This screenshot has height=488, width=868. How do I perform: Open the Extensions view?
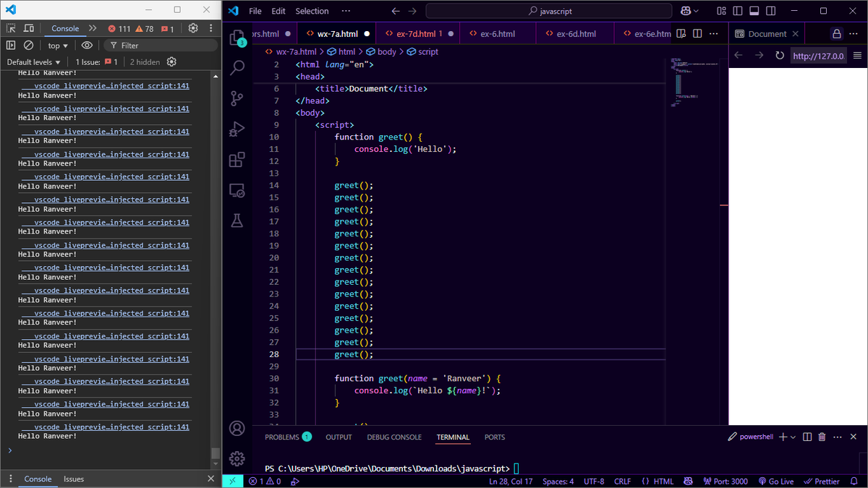click(x=237, y=160)
